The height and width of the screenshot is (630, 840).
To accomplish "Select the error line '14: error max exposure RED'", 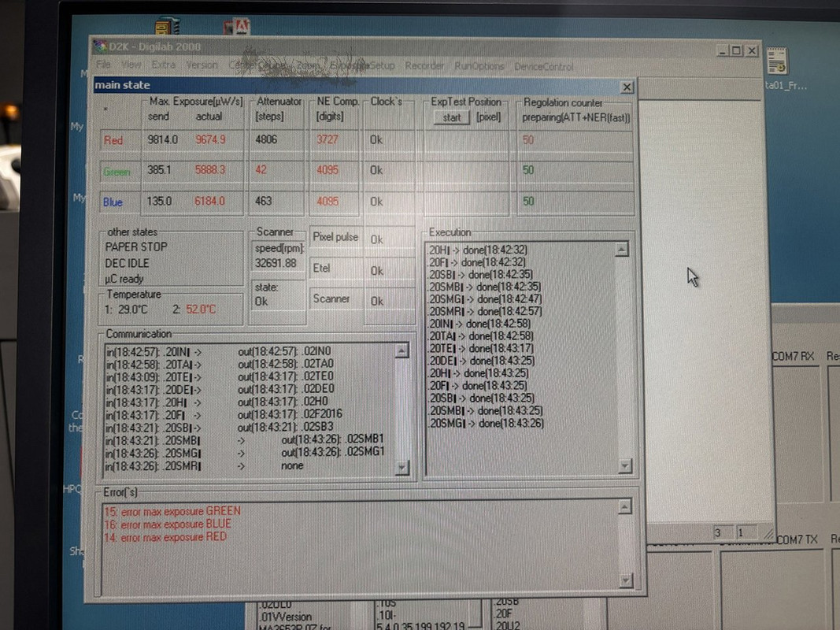I will pyautogui.click(x=165, y=537).
